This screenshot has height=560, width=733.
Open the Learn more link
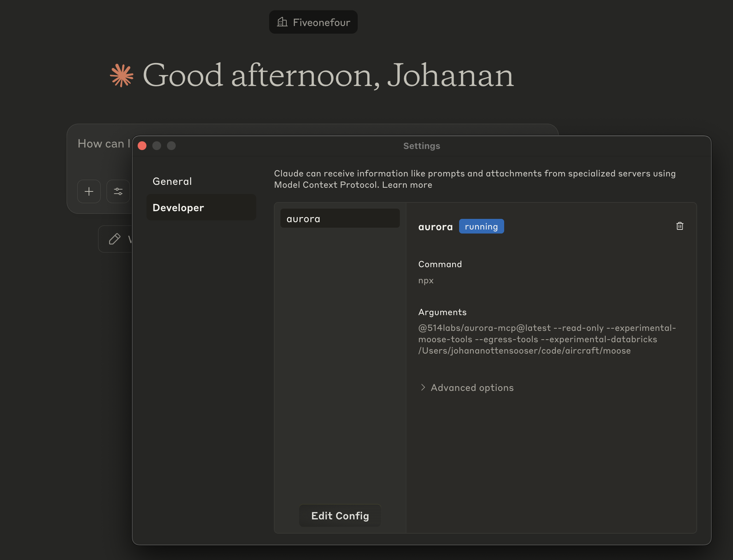pos(407,185)
